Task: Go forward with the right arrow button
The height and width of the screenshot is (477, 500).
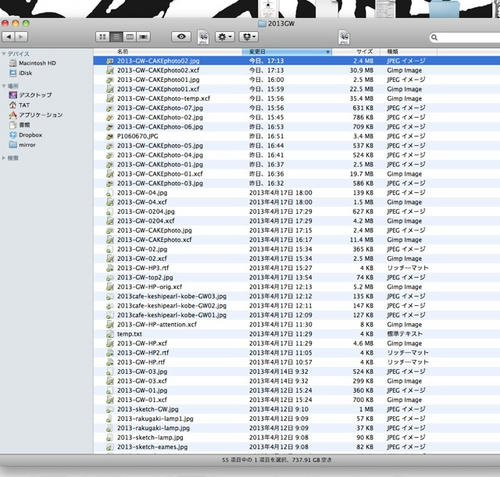Action: (x=21, y=37)
